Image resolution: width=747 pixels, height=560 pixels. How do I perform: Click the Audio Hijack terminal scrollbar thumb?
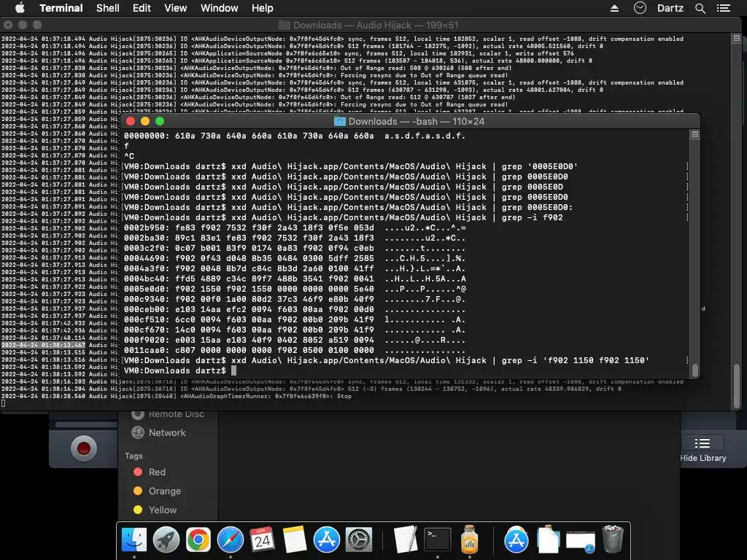pyautogui.click(x=737, y=386)
